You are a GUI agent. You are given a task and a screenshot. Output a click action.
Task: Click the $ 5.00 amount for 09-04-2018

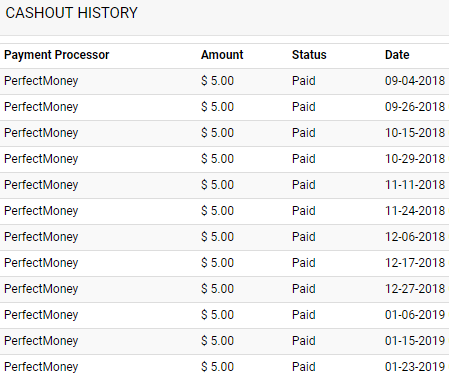[217, 81]
